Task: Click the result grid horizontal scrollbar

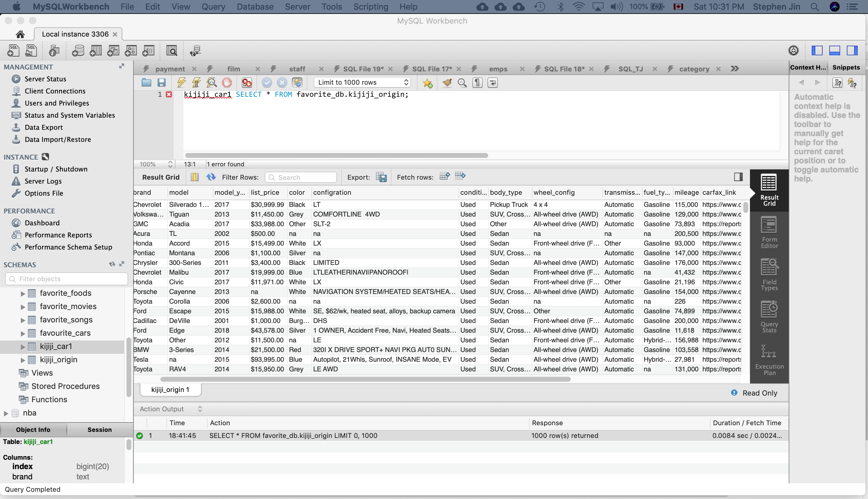Action: coord(365,379)
